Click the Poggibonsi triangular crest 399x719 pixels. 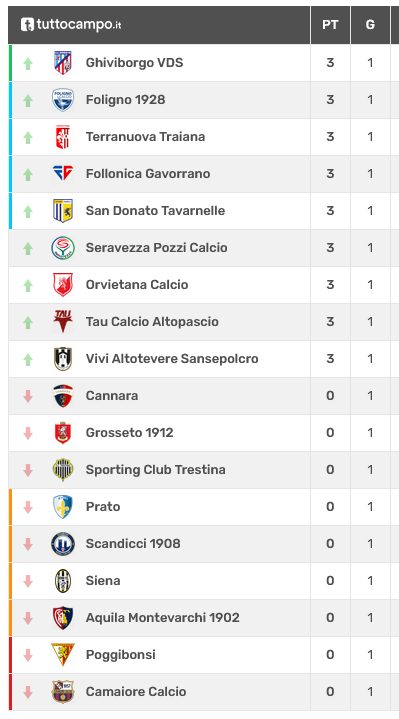[x=63, y=654]
